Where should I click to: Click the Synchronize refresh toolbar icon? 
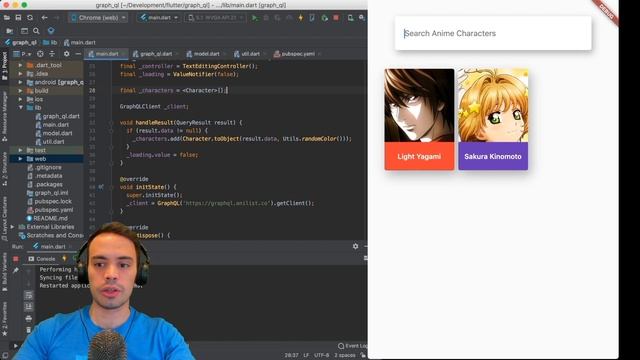[x=30, y=18]
